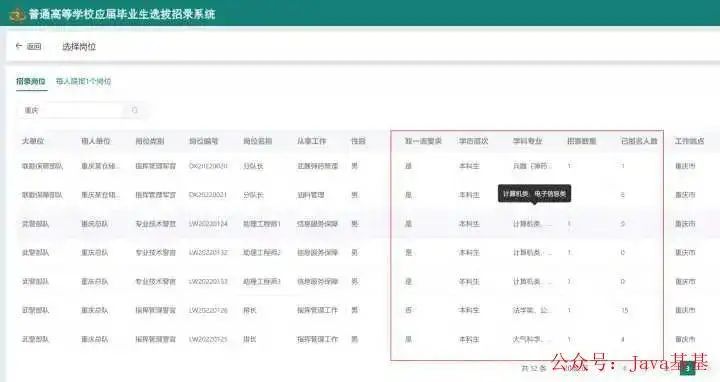
Task: Click the 已报名人数 column header
Action: 639,141
